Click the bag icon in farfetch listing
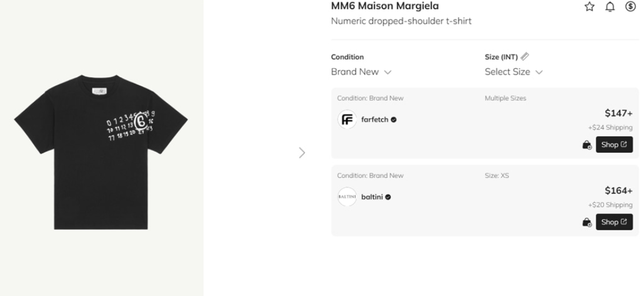This screenshot has width=644, height=296. coord(586,144)
